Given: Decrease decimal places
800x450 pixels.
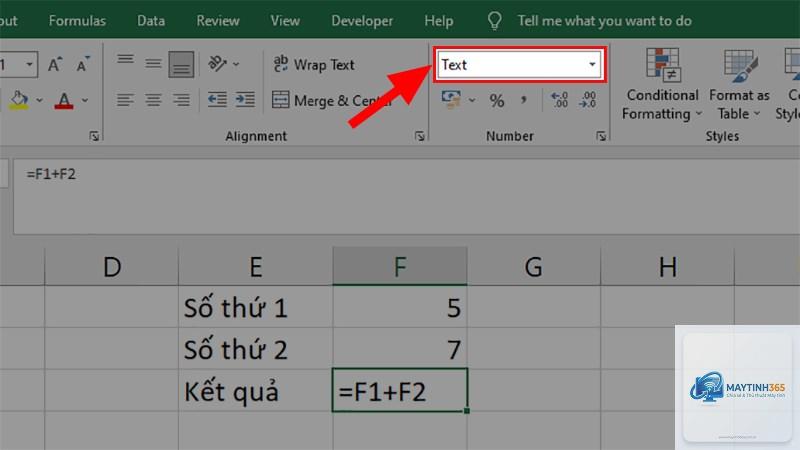Looking at the screenshot, I should tap(587, 99).
